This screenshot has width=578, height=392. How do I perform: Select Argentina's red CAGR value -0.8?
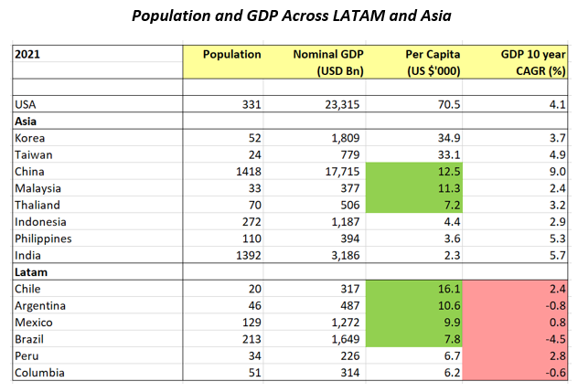[551, 302]
